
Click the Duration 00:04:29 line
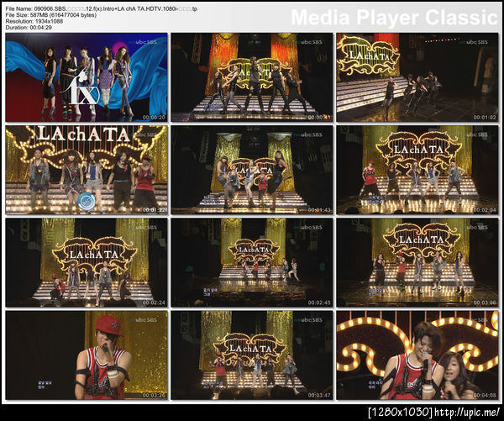(29, 28)
